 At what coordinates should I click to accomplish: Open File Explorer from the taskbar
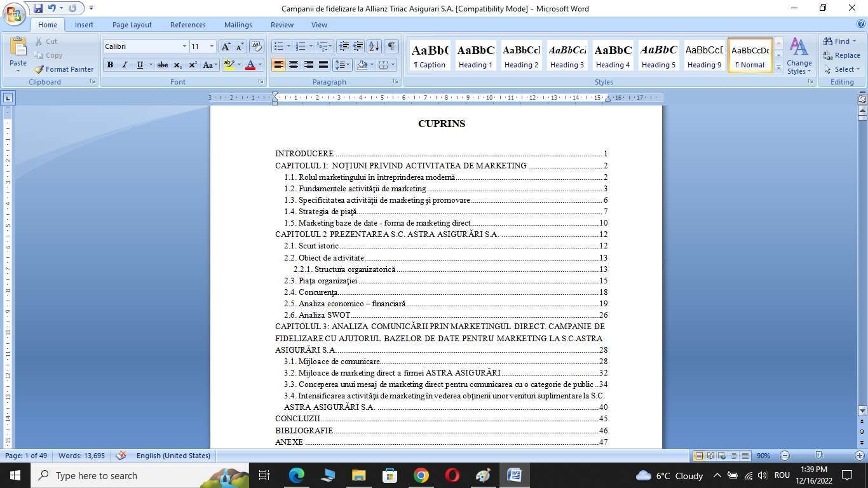coord(358,475)
